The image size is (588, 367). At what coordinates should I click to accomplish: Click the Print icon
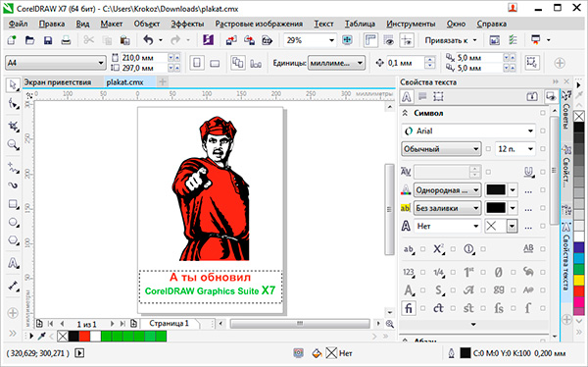coord(66,40)
